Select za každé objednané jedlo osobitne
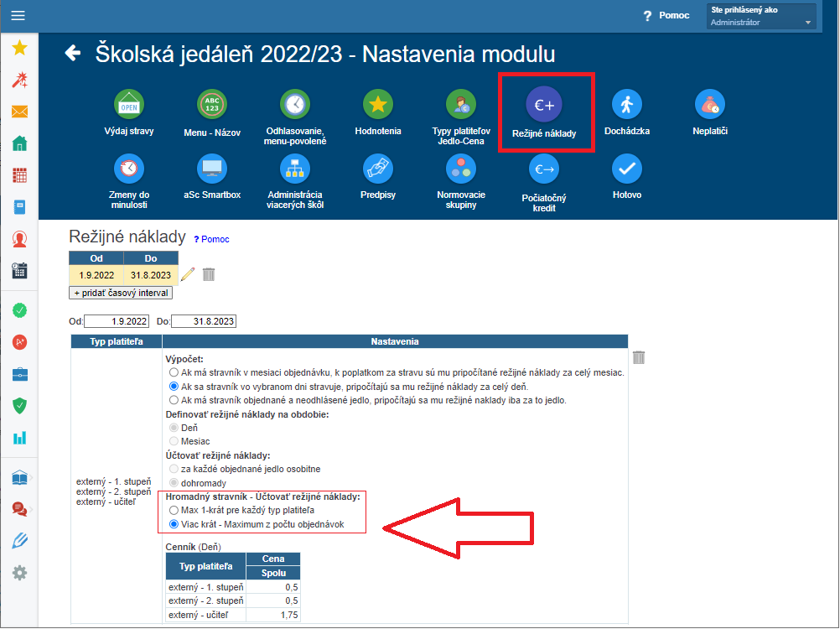Screen dimensions: 840x629 [174, 469]
